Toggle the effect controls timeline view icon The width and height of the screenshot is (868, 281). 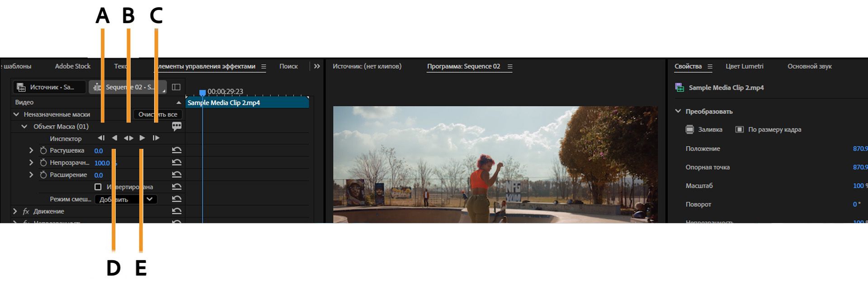[176, 87]
